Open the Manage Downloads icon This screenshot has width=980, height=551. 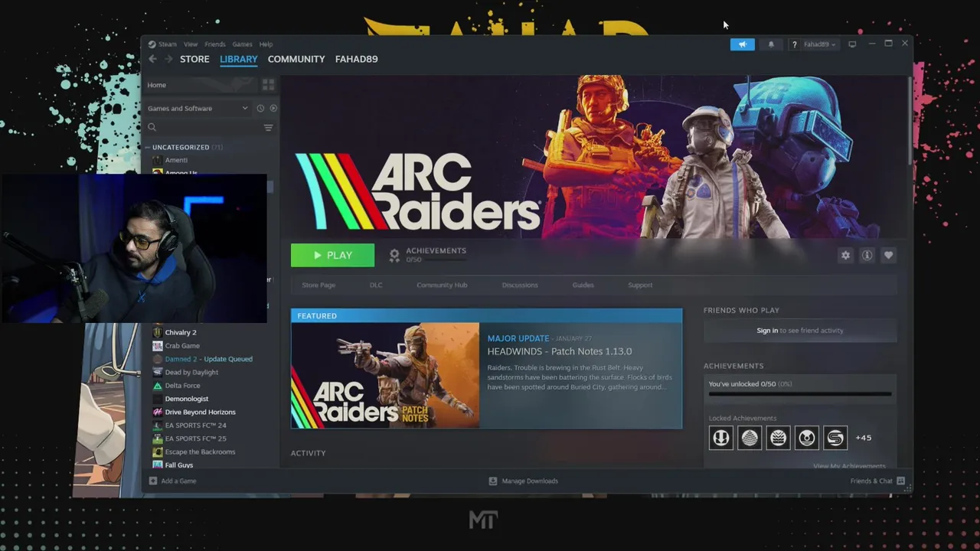click(x=493, y=481)
